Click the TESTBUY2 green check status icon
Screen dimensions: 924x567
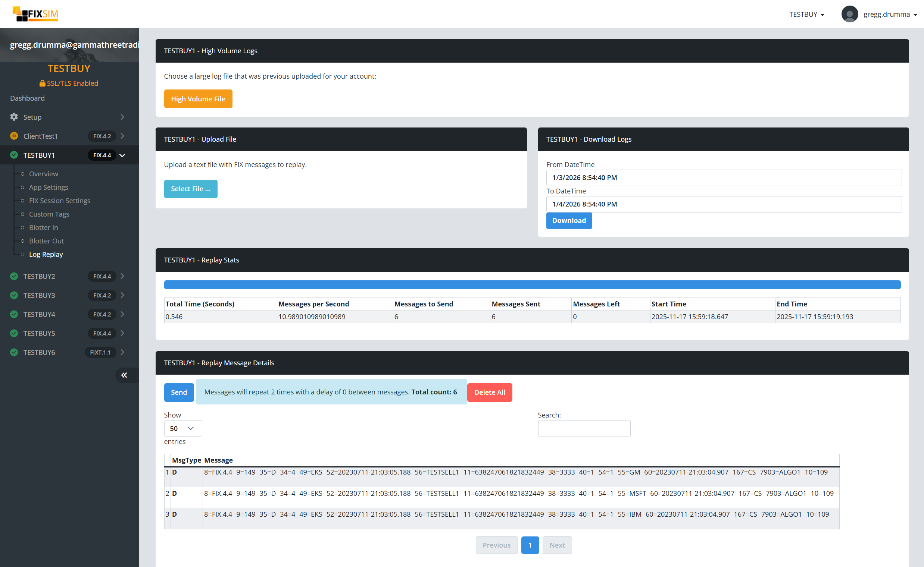[x=14, y=276]
